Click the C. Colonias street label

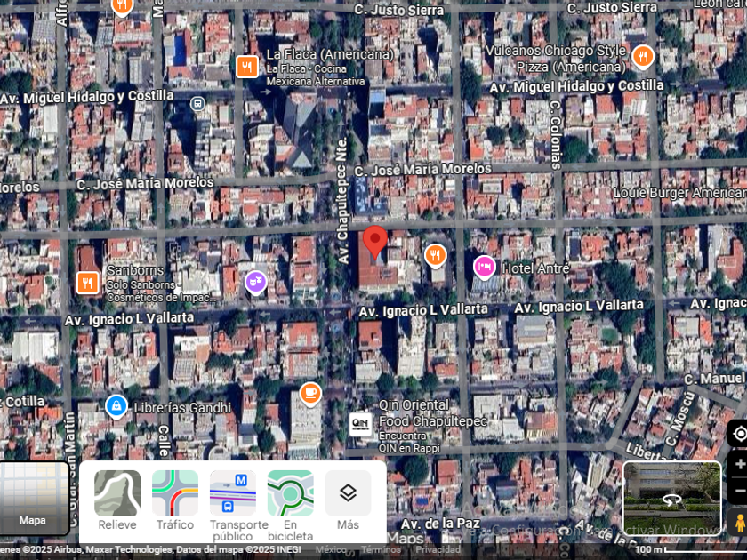point(555,135)
